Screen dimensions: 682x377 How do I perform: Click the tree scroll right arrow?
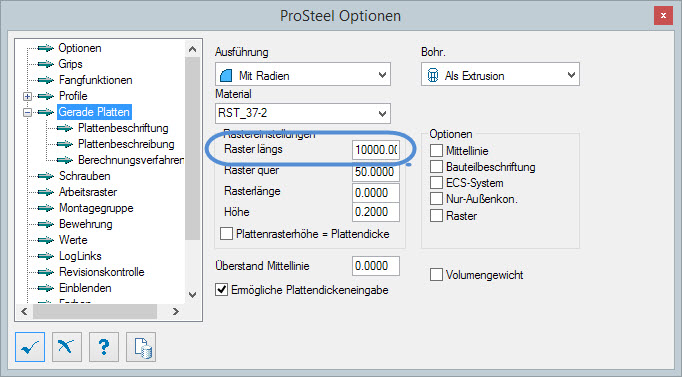176,311
